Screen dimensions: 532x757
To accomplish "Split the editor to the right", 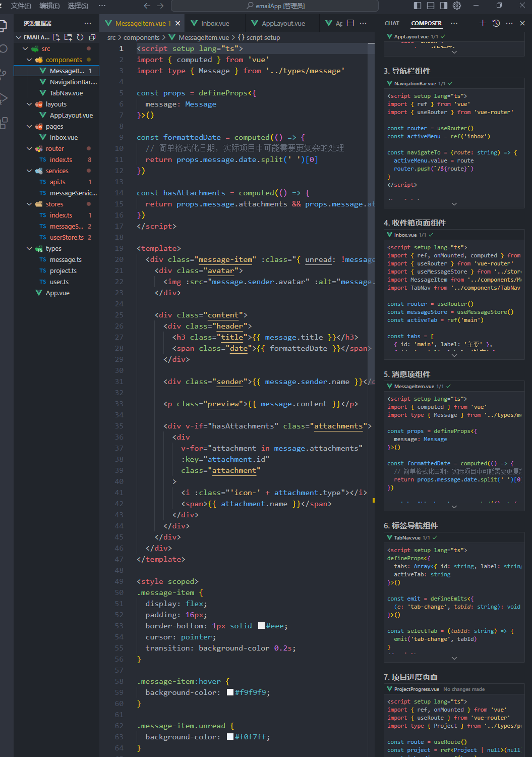I will (x=350, y=23).
